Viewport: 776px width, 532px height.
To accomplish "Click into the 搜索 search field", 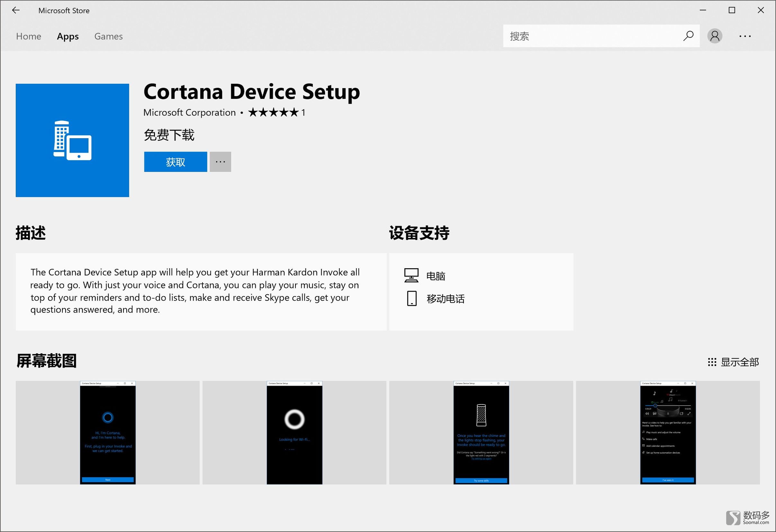I will point(591,36).
